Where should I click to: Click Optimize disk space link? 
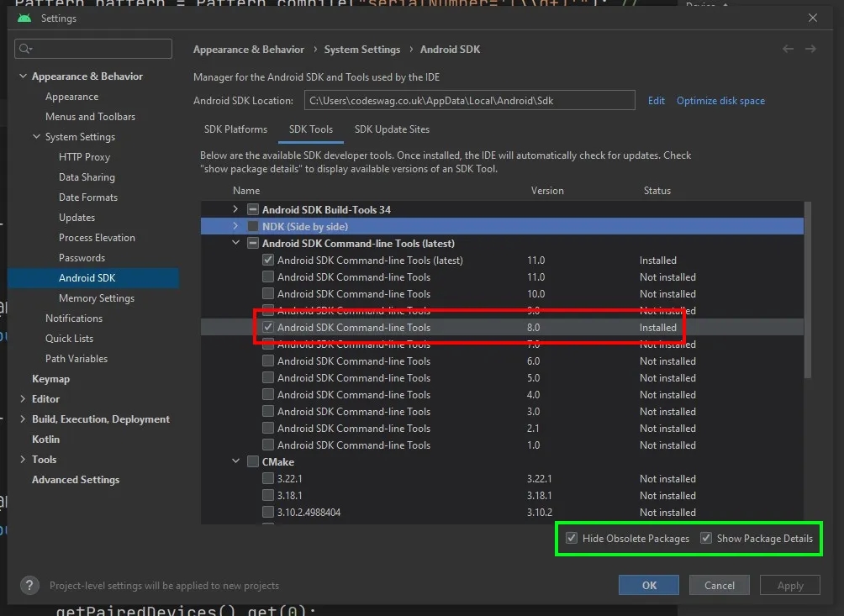(x=720, y=101)
